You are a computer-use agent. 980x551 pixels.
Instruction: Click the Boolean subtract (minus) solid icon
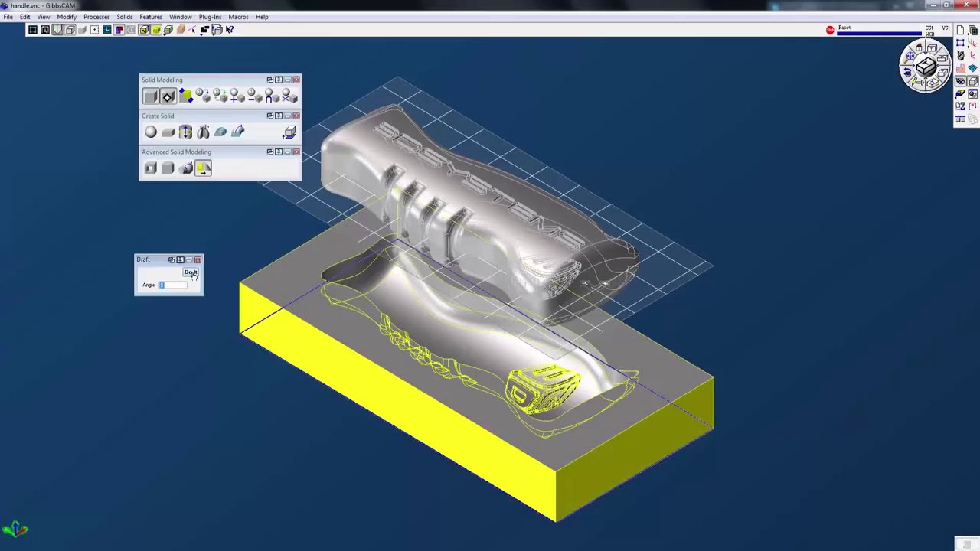pos(255,96)
